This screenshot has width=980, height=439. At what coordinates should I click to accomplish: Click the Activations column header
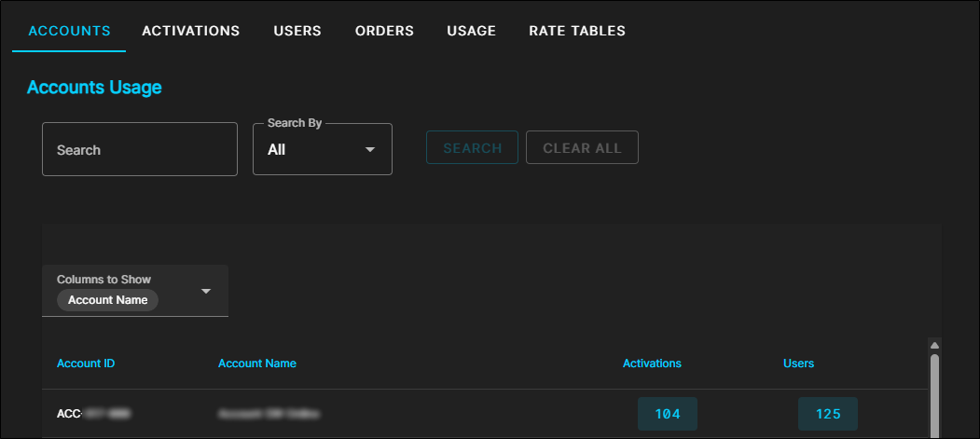coord(652,364)
